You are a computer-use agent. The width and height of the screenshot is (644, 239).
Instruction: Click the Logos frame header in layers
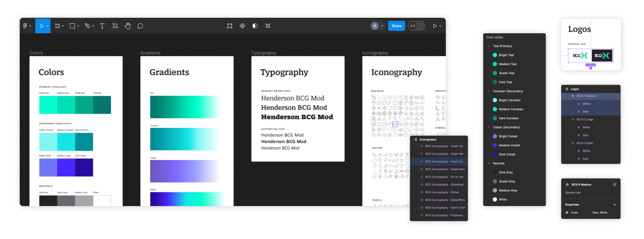click(x=590, y=89)
